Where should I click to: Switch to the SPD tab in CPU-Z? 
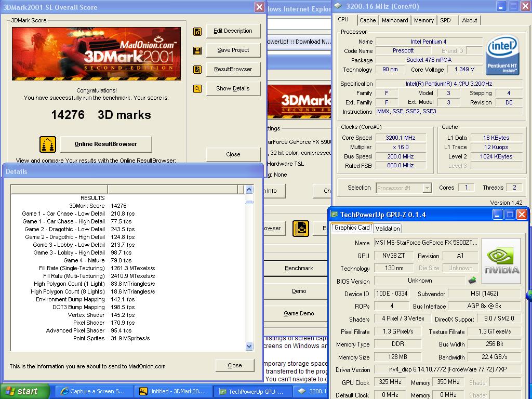pyautogui.click(x=445, y=20)
